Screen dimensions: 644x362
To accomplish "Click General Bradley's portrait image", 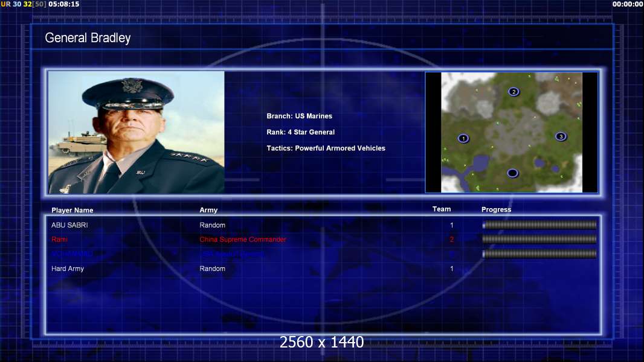I will (137, 132).
